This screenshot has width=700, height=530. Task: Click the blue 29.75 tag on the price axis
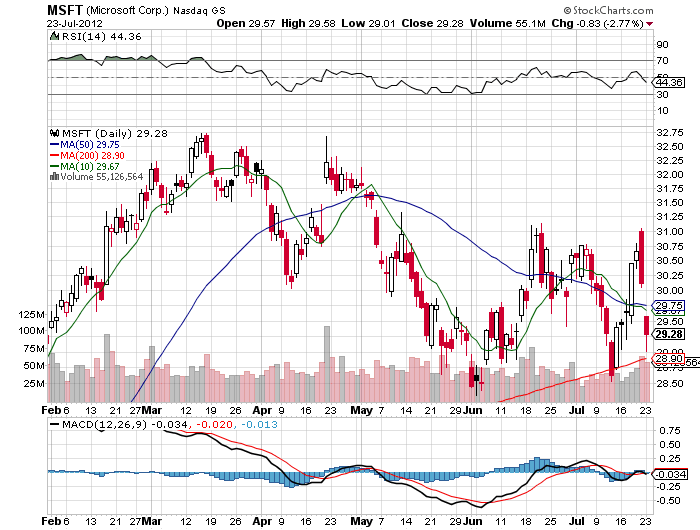[x=668, y=305]
